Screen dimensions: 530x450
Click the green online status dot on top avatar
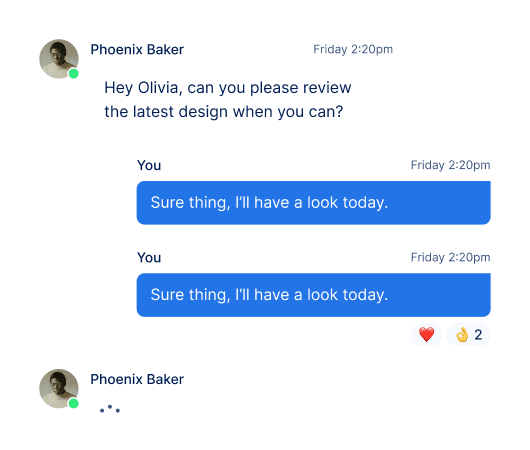coord(73,73)
